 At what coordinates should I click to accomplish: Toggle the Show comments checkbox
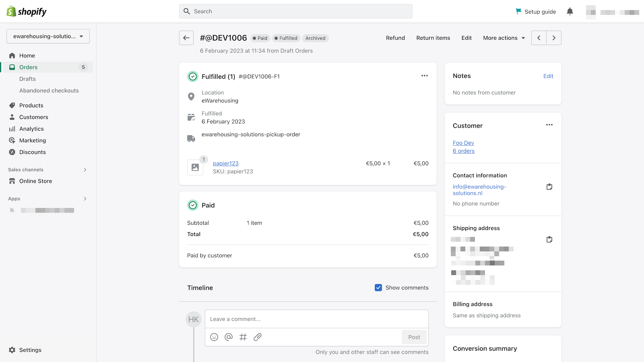(378, 288)
